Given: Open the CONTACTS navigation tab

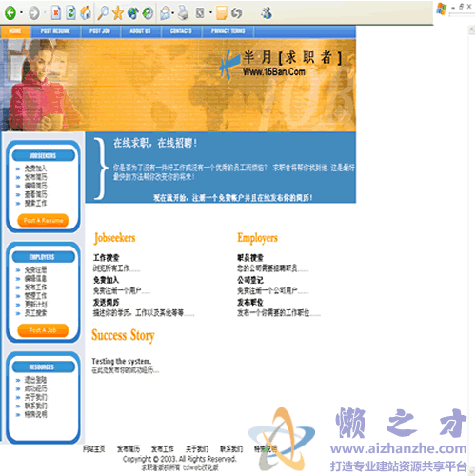Looking at the screenshot, I should (181, 31).
